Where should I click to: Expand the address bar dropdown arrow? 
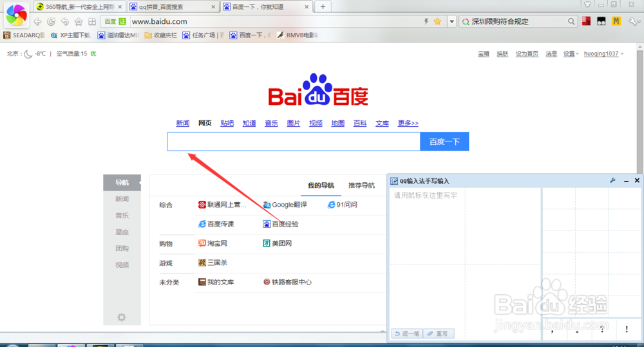tap(452, 21)
